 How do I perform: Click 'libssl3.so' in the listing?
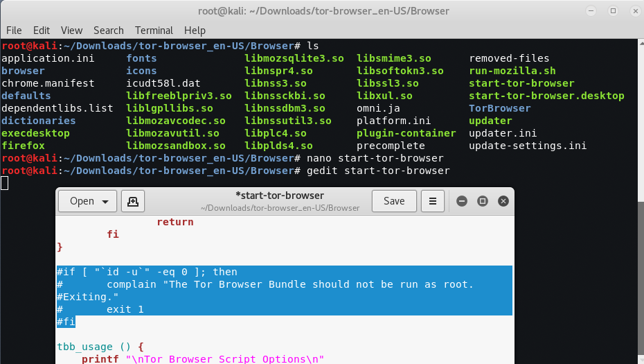388,83
